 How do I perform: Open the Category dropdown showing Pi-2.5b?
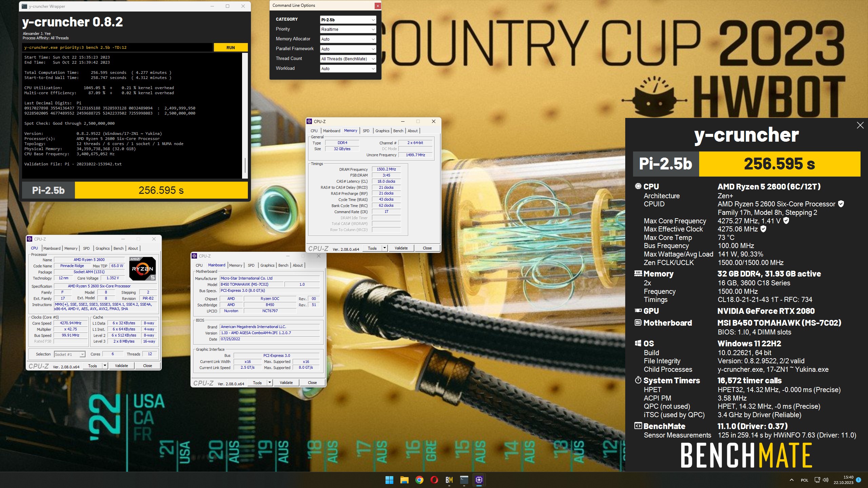tap(348, 20)
